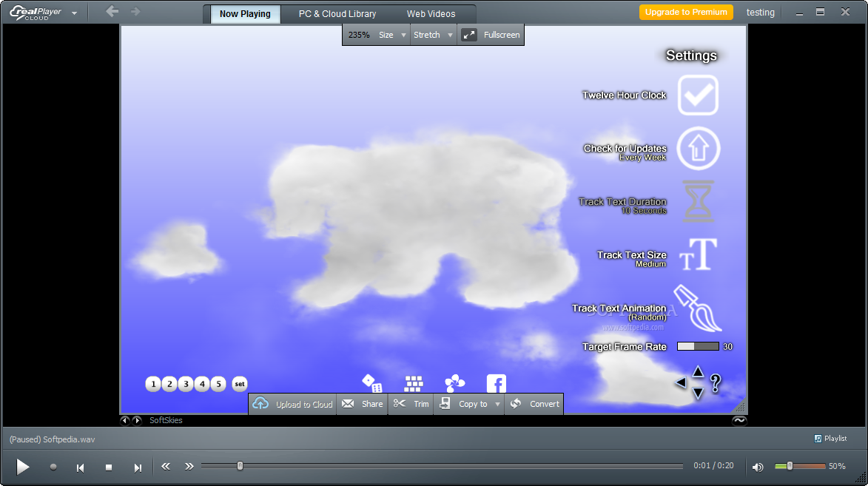The height and width of the screenshot is (486, 868).
Task: Open the Stretch dropdown
Action: coord(433,35)
